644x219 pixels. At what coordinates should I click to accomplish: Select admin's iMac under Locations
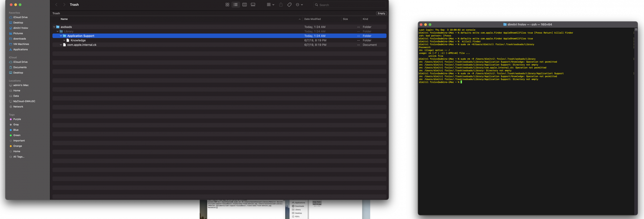[x=21, y=85]
